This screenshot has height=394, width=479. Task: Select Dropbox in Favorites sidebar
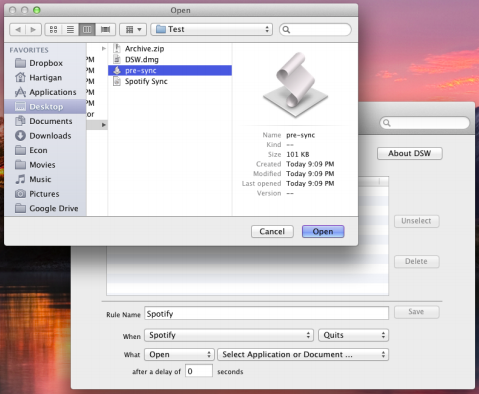pyautogui.click(x=46, y=63)
